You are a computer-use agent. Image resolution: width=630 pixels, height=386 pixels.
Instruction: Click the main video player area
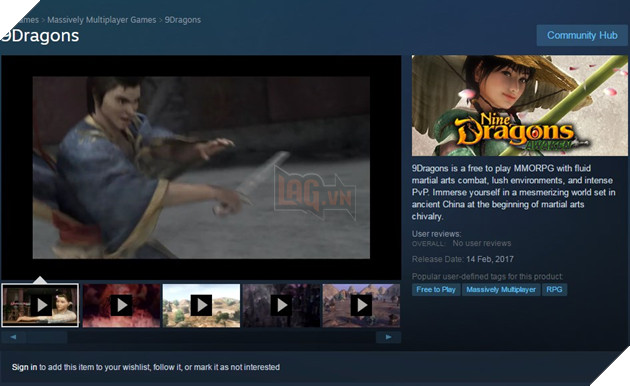(201, 167)
